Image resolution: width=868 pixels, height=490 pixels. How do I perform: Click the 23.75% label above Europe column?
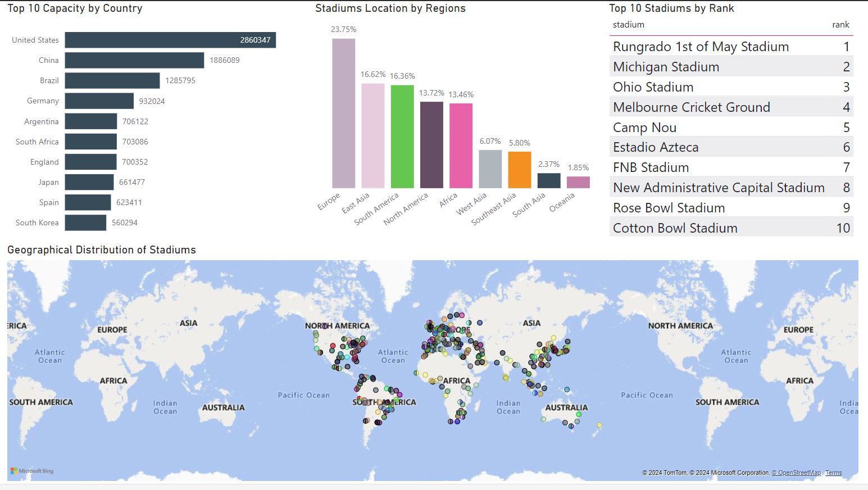[x=344, y=29]
